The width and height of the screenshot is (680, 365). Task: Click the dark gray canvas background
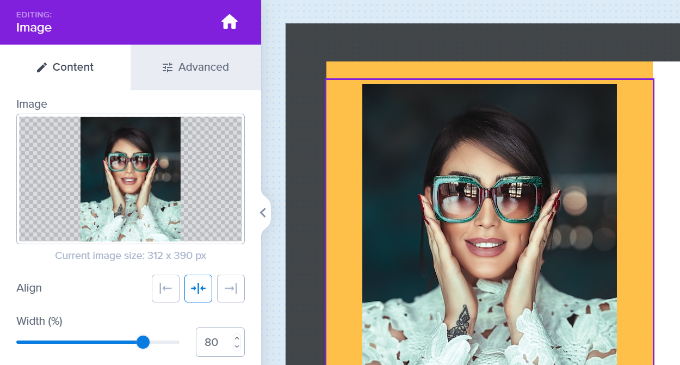click(477, 42)
